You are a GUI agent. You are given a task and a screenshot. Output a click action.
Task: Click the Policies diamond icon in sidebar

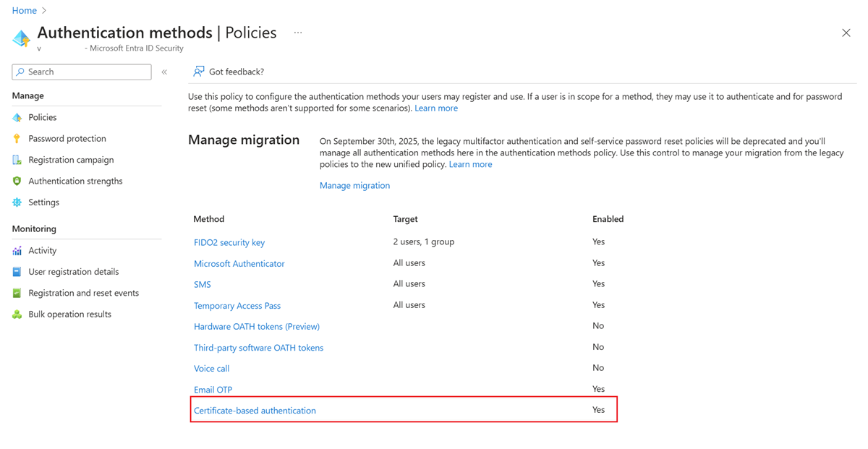coord(17,117)
